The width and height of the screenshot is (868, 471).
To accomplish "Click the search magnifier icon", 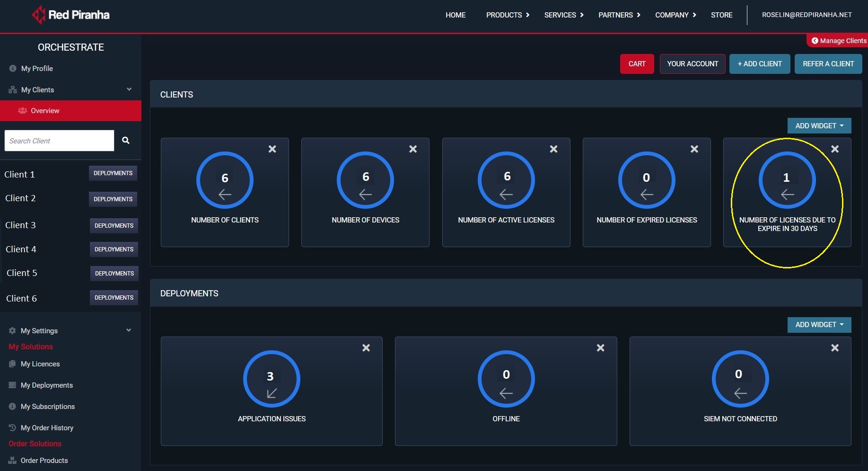I will click(126, 140).
